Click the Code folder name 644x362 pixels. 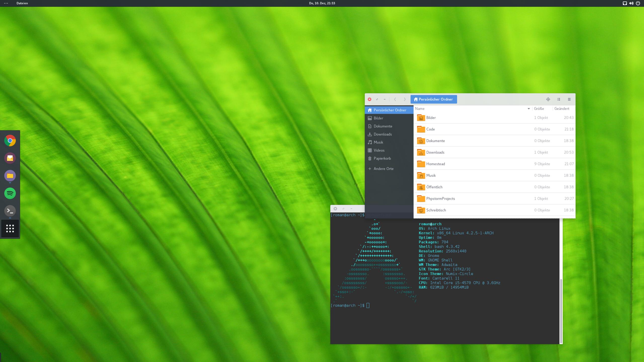click(431, 129)
